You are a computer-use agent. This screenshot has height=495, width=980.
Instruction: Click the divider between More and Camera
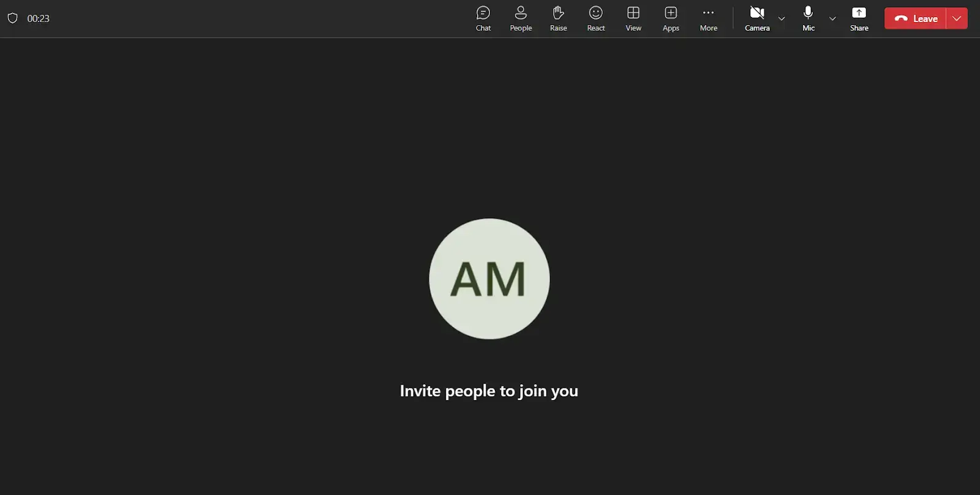(733, 18)
